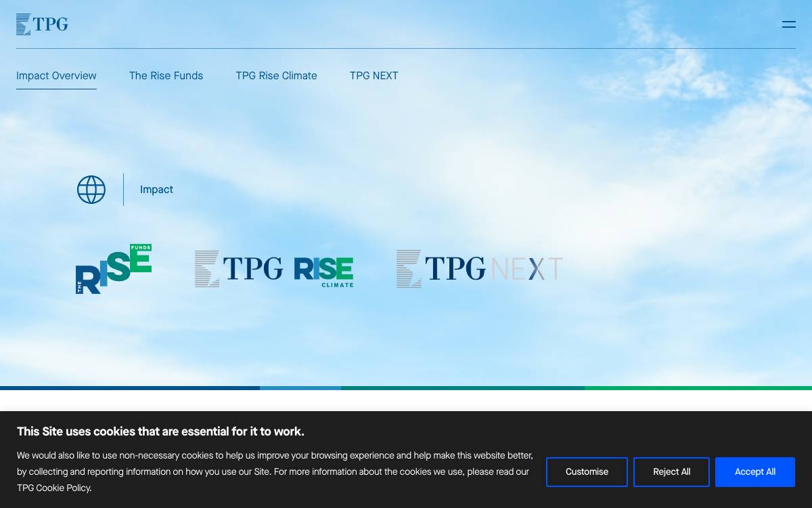
Task: Open the TPG Cookie Policy link
Action: 53,488
